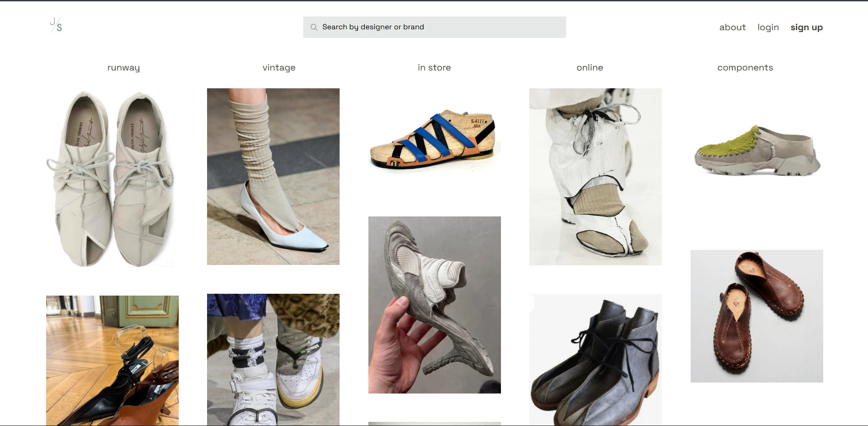Image resolution: width=868 pixels, height=426 pixels.
Task: Open the about page
Action: point(732,27)
